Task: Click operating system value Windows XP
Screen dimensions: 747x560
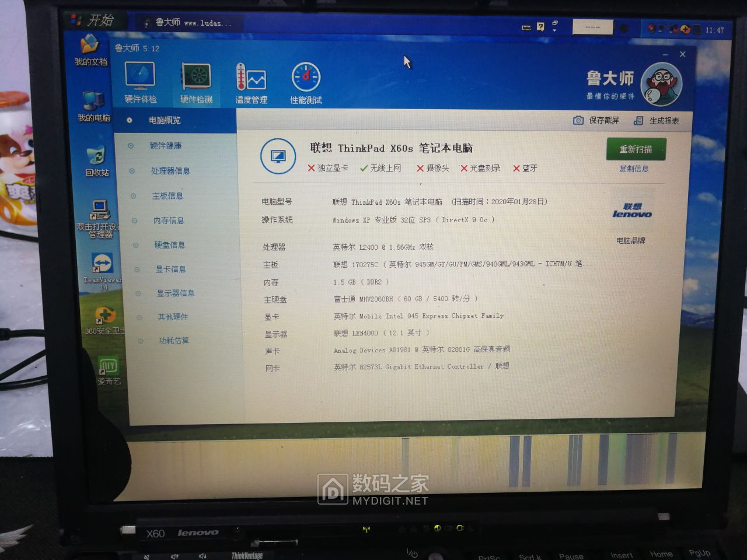Action: pos(413,220)
